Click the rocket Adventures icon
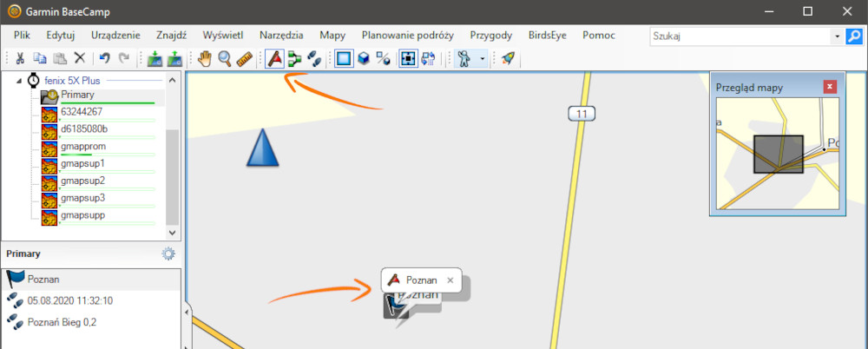This screenshot has height=349, width=868. [508, 59]
